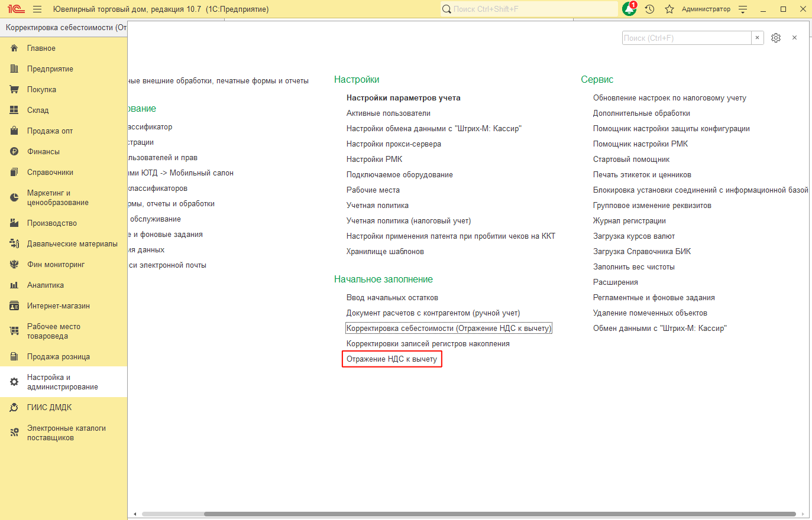Open Подключаемое оборудование

(400, 175)
